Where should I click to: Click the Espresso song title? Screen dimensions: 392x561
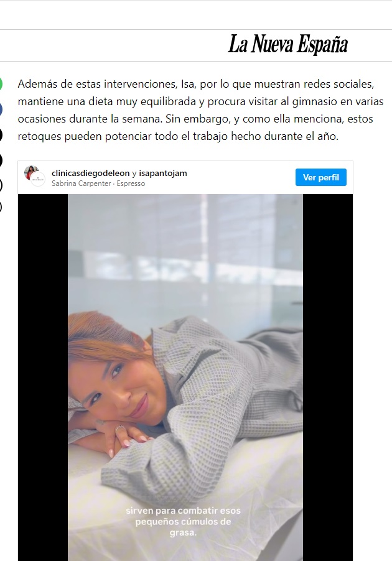[131, 183]
